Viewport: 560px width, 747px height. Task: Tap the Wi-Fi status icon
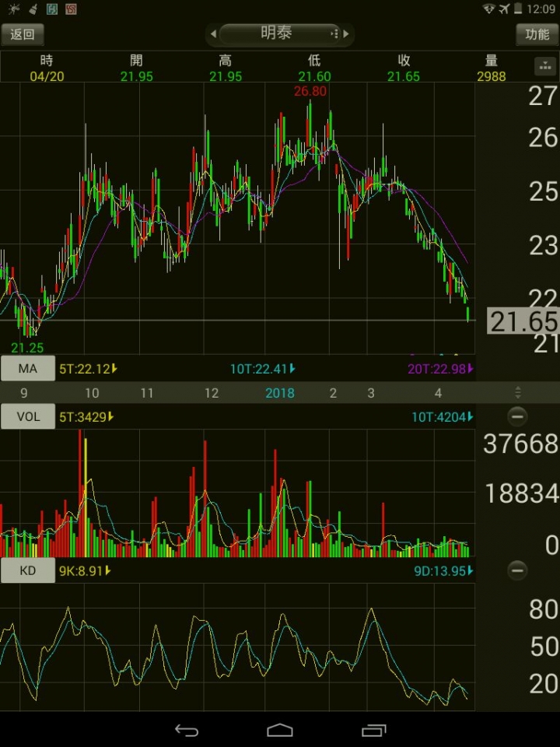[x=488, y=9]
